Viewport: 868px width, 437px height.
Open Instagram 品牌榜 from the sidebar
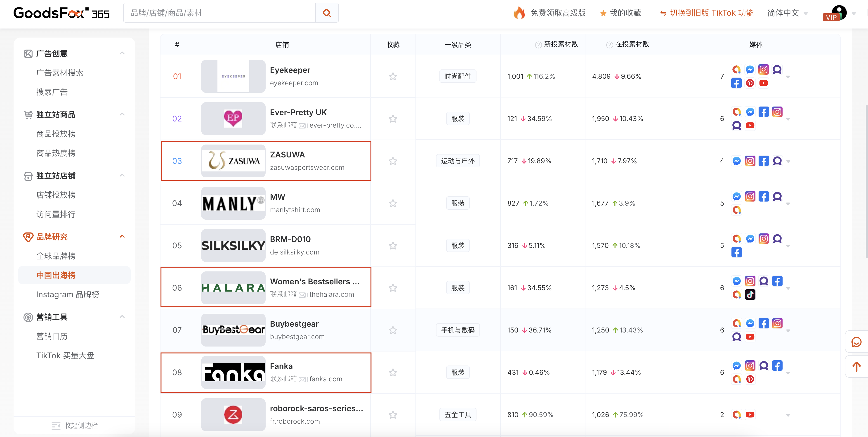coord(67,294)
